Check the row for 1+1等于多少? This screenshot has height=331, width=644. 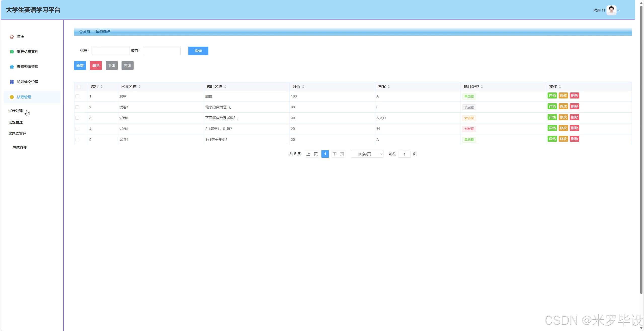pyautogui.click(x=77, y=140)
